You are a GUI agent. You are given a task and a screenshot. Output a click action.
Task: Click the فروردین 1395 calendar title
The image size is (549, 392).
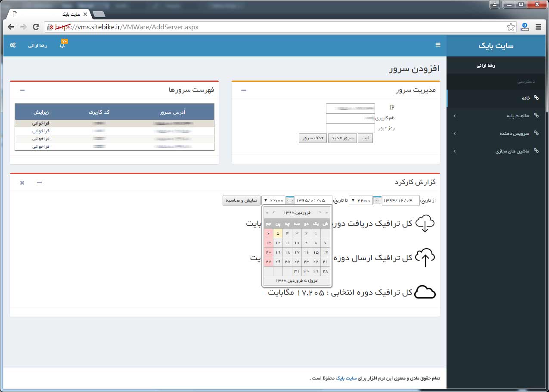(x=297, y=212)
